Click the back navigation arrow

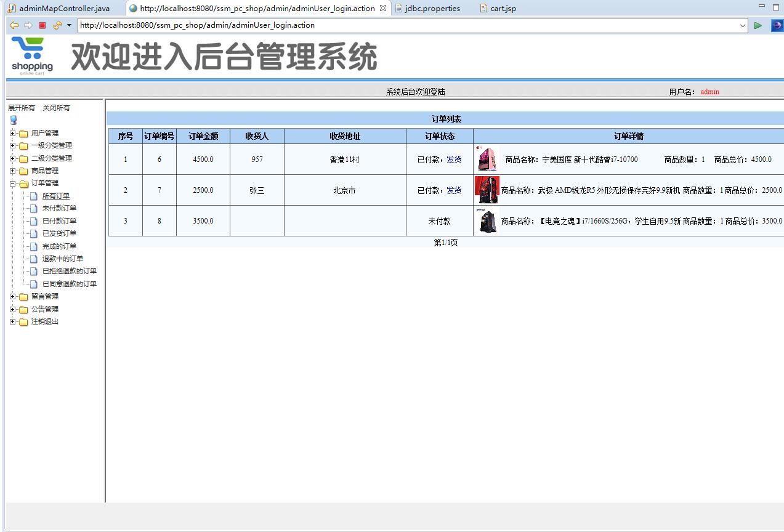[13, 25]
